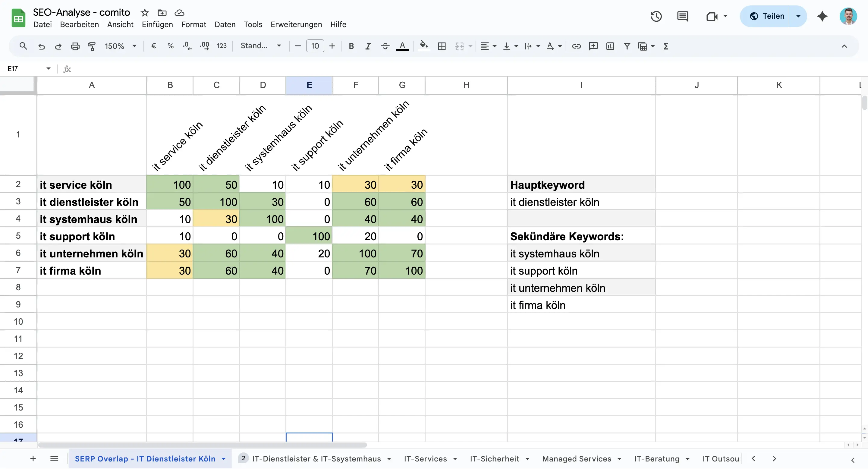Open the fill color paint bucket
The image size is (868, 469).
423,46
